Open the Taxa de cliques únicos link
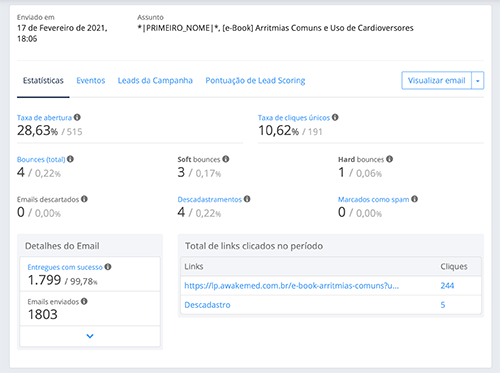Screen dimensions: 500x373 pos(294,118)
